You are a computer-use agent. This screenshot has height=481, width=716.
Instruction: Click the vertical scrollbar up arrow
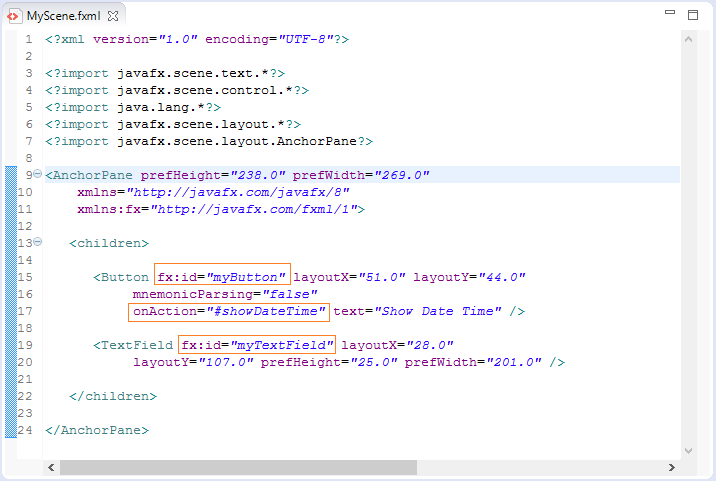689,39
